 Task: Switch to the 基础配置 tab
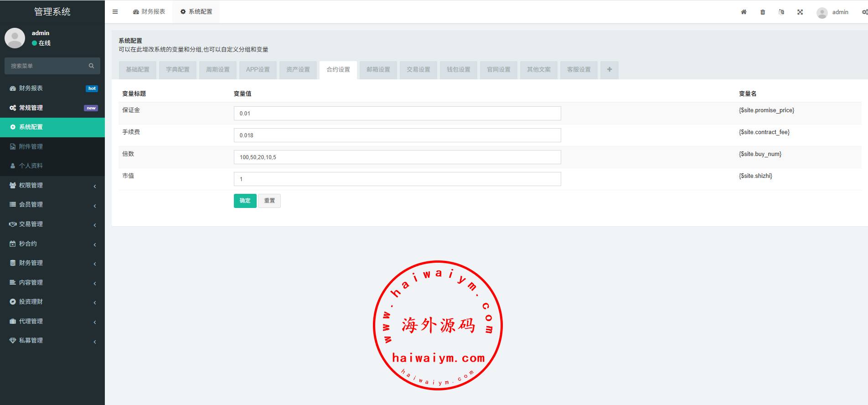(x=138, y=70)
